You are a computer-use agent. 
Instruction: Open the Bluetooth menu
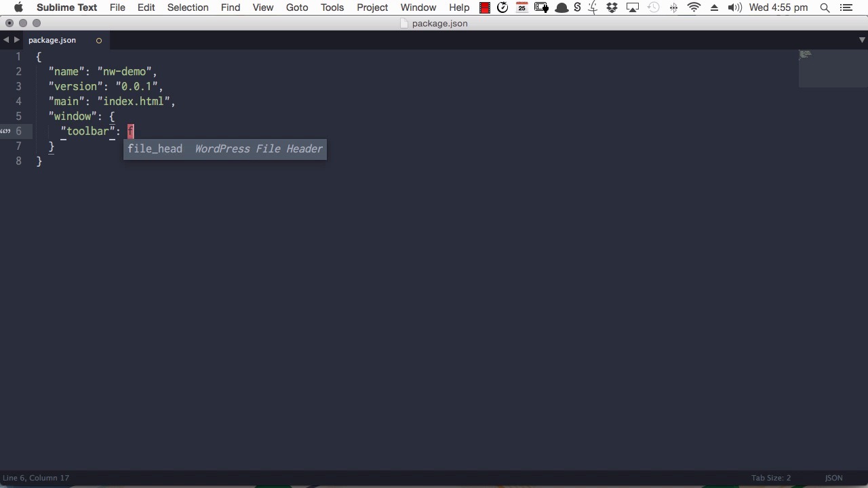[x=673, y=7]
